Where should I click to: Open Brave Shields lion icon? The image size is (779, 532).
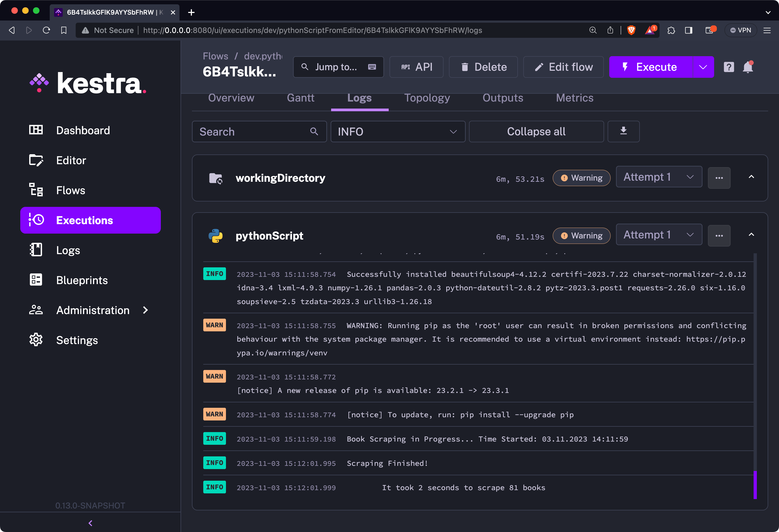click(631, 30)
